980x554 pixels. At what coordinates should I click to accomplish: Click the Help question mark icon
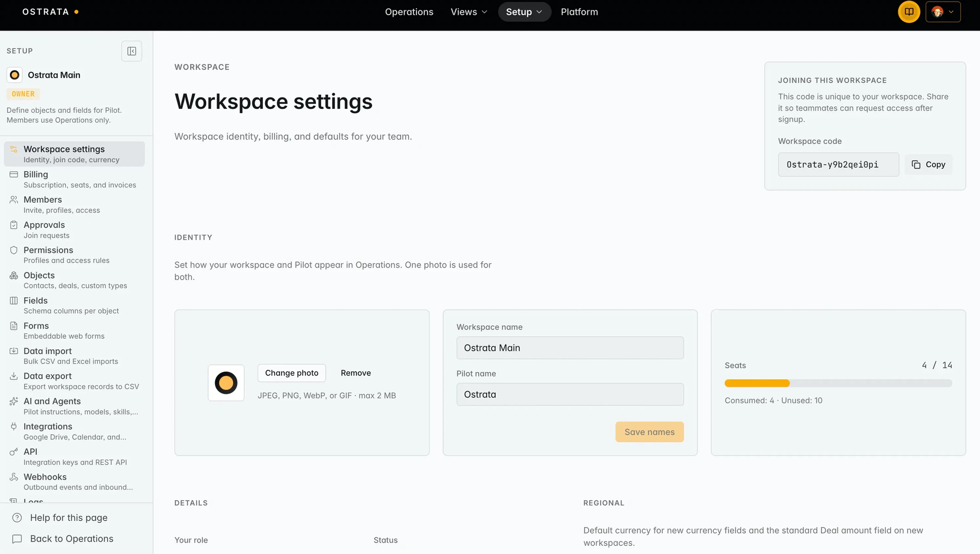coord(17,518)
